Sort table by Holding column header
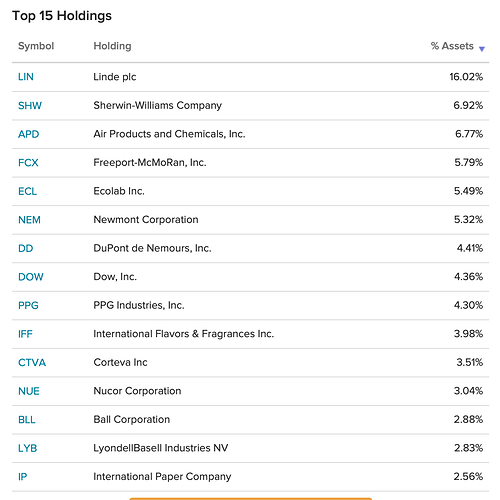 (x=112, y=46)
